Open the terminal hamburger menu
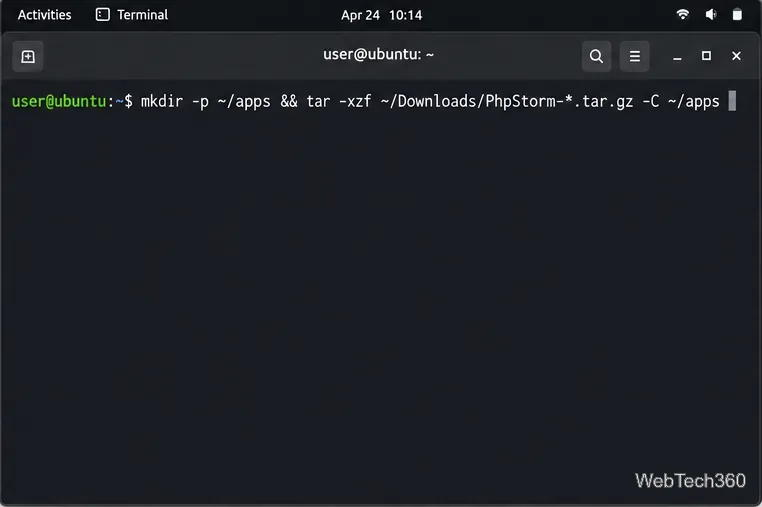Image resolution: width=762 pixels, height=507 pixels. pos(634,56)
